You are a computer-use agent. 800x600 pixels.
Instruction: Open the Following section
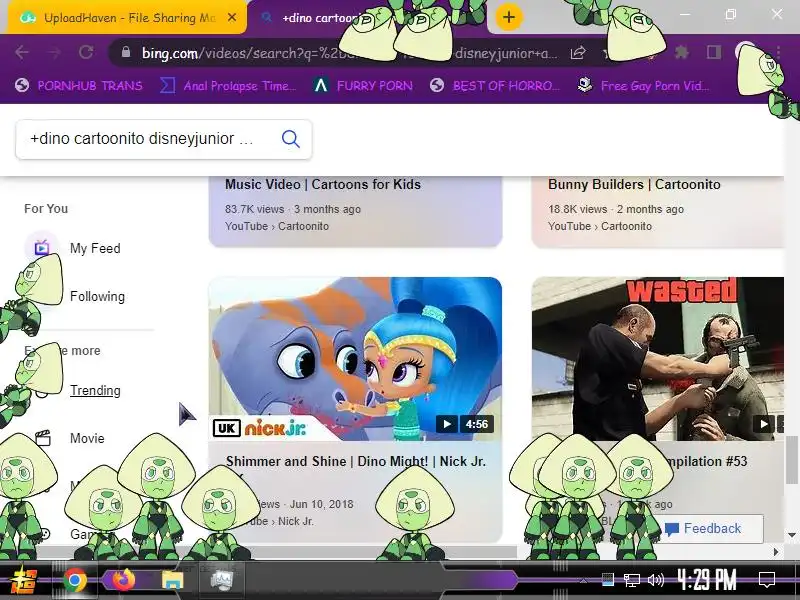(97, 296)
